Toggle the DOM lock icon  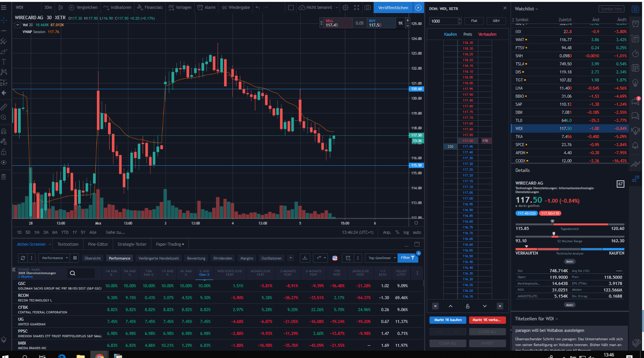tap(468, 306)
